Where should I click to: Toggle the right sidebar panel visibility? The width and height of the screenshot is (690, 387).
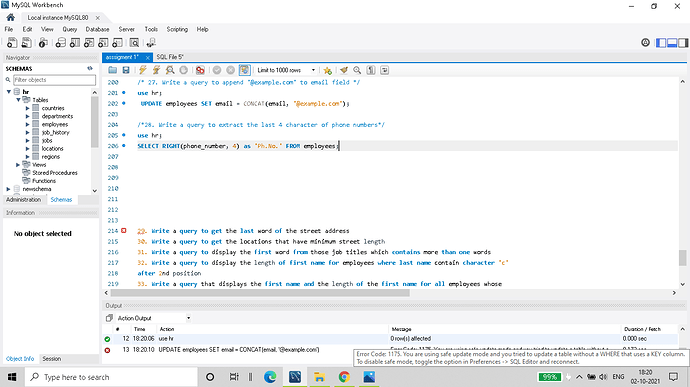point(683,43)
